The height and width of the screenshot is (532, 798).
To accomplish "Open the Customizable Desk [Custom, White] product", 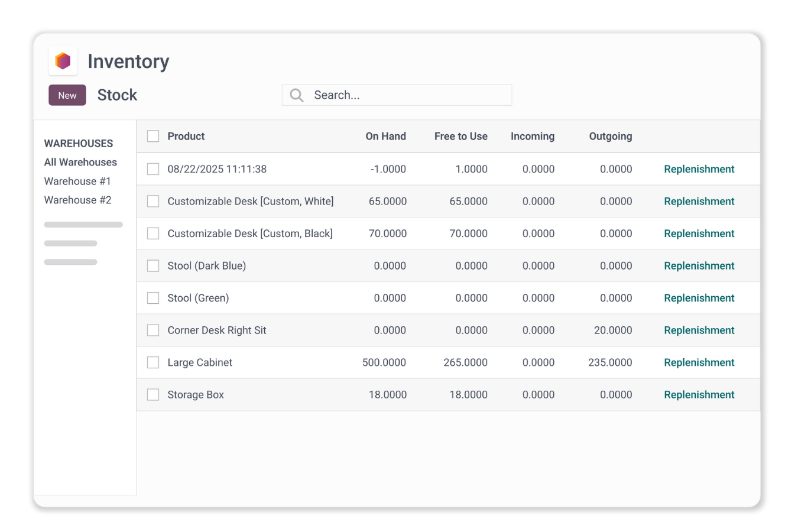I will [250, 202].
